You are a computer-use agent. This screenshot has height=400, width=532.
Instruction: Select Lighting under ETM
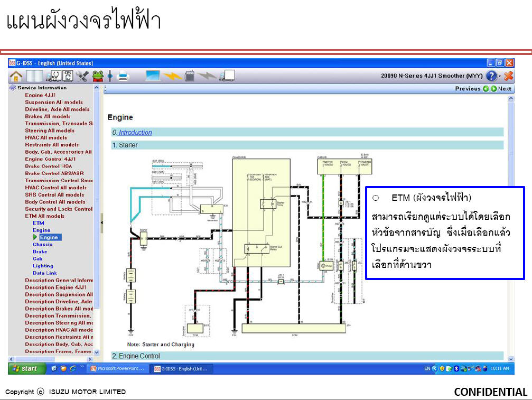[43, 266]
